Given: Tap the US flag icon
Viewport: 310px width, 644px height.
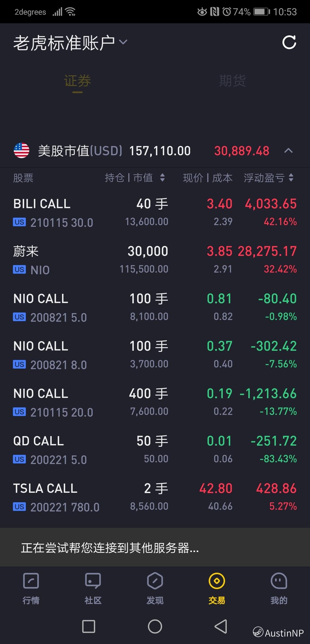Looking at the screenshot, I should 22,151.
